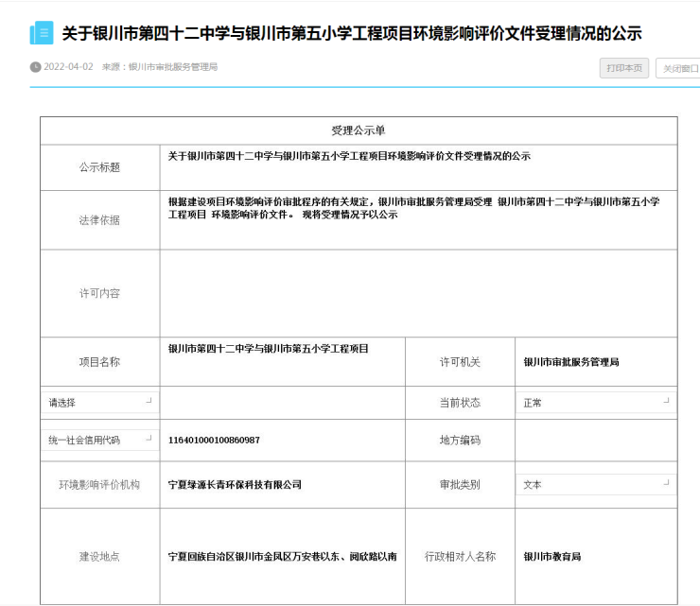The width and height of the screenshot is (700, 606).
Task: Click the 许可机关 value 银川市审批服务管理局
Action: click(x=571, y=362)
